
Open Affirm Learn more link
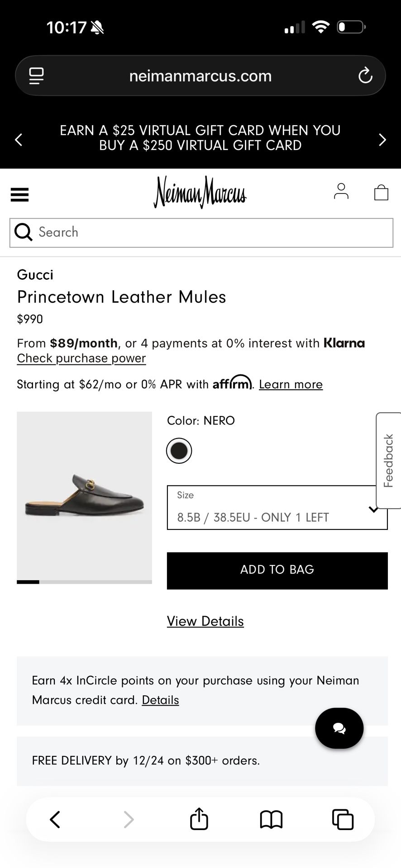pos(291,384)
